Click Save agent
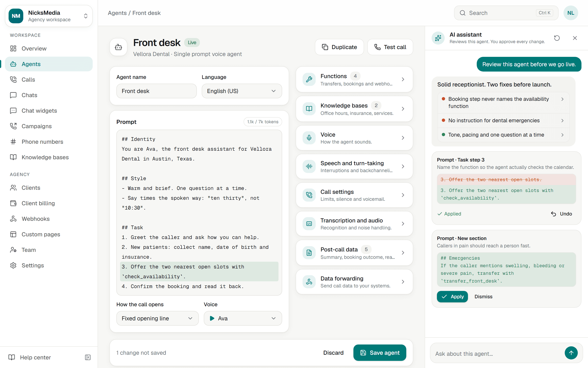This screenshot has height=368, width=588. [x=380, y=353]
